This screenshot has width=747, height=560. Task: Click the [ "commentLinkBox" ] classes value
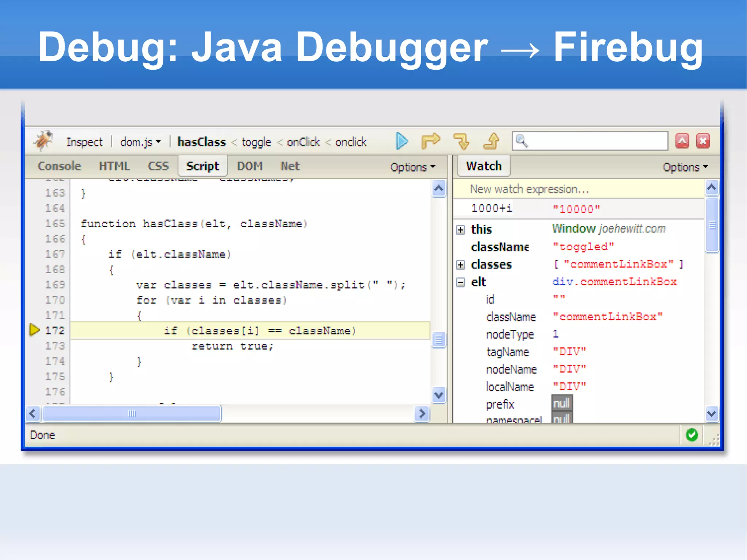[619, 264]
